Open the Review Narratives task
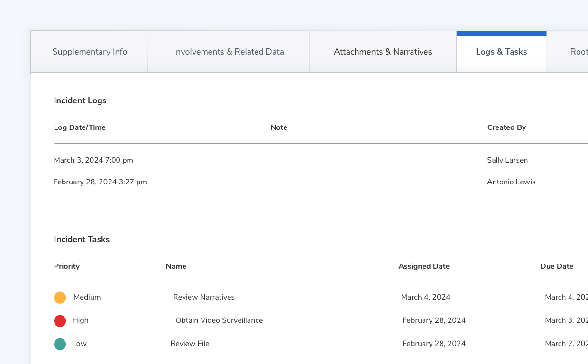Screen dimensions: 588x364 pyautogui.click(x=203, y=297)
